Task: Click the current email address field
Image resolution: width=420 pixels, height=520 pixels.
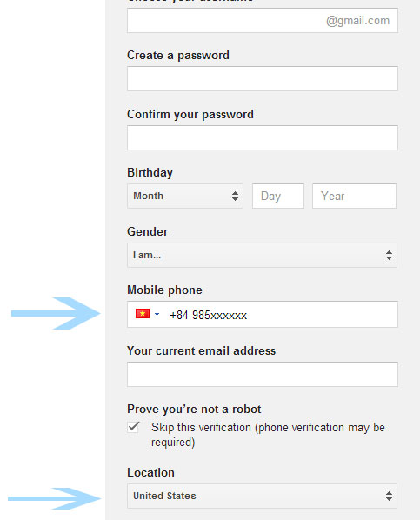Action: 263,375
